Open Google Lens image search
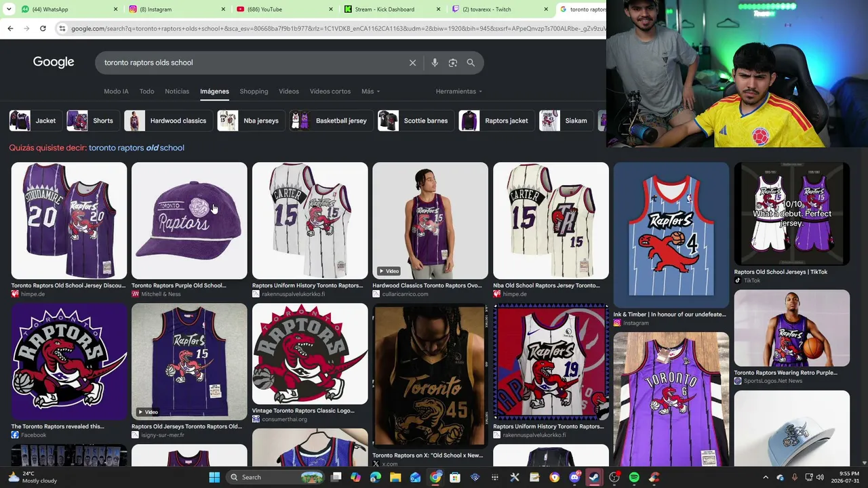Screen dimensions: 868x488 [x=453, y=62]
